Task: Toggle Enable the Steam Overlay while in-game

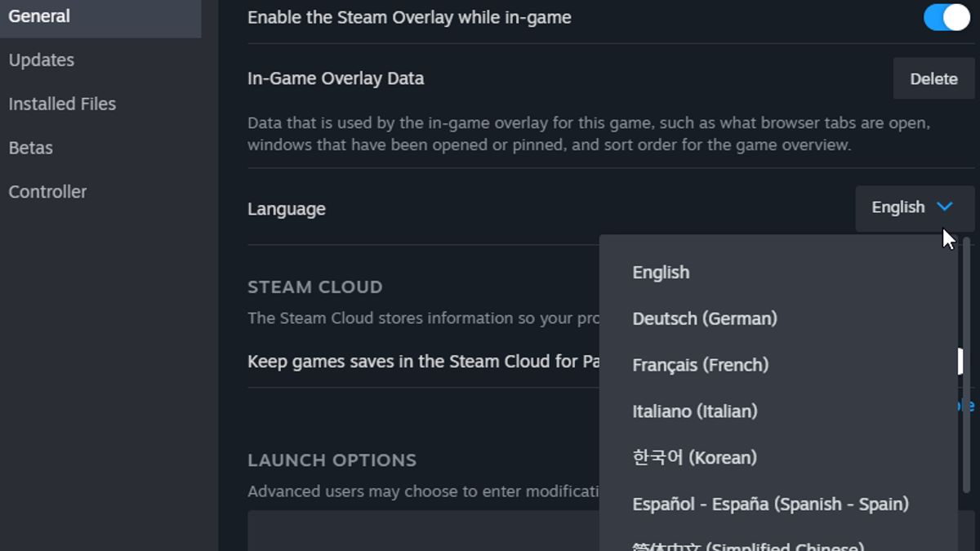Action: [x=946, y=17]
